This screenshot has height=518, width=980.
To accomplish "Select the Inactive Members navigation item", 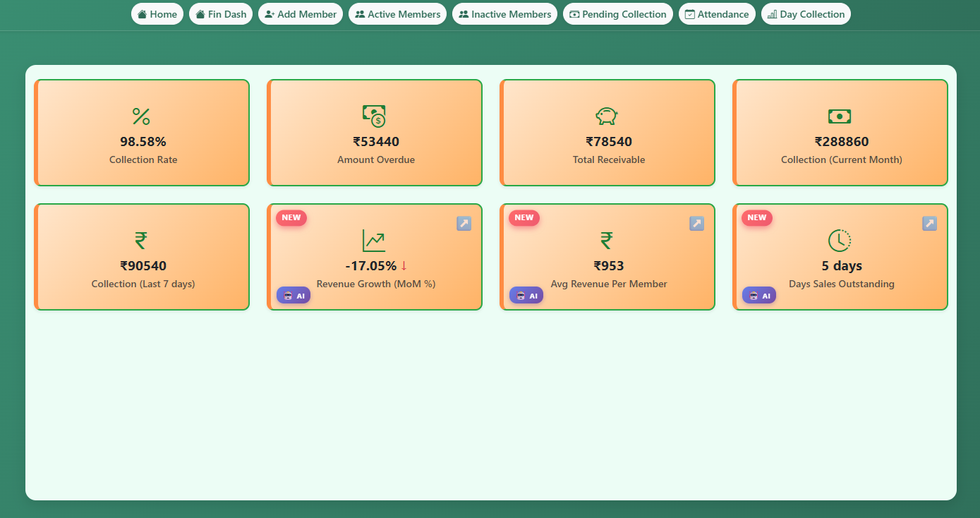I will pos(504,13).
